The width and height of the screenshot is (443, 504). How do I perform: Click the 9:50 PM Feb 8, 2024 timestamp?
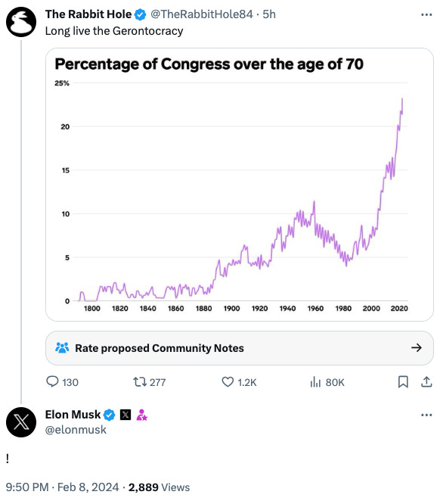[62, 487]
